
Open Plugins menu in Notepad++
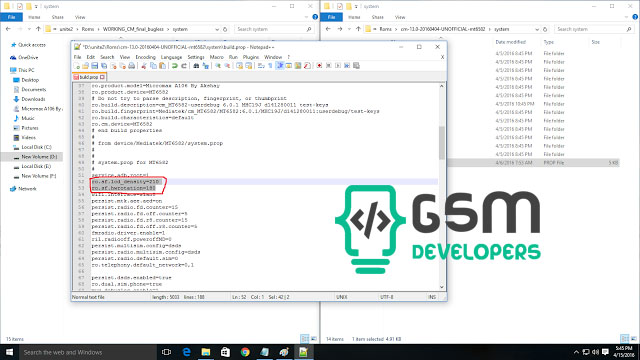tap(251, 57)
